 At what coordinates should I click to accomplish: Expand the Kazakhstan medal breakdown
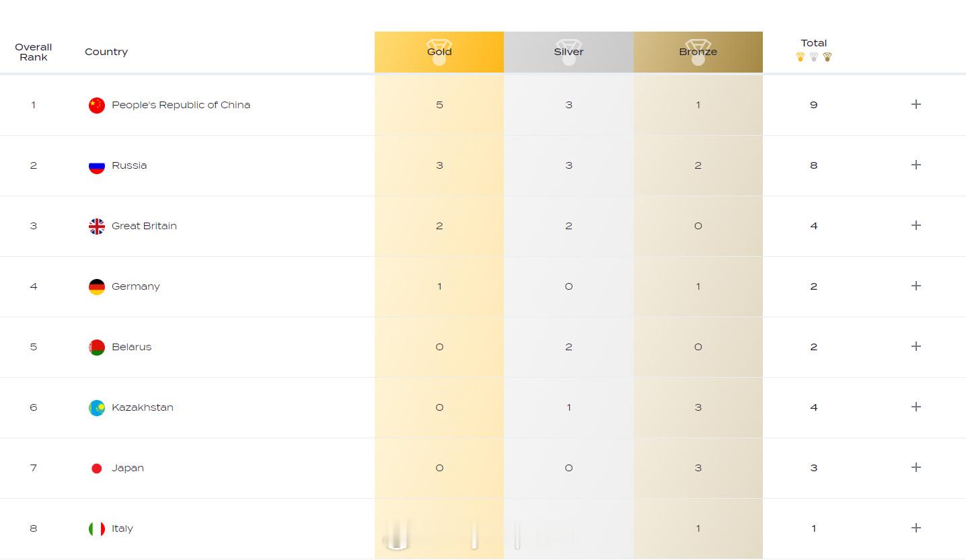coord(916,407)
